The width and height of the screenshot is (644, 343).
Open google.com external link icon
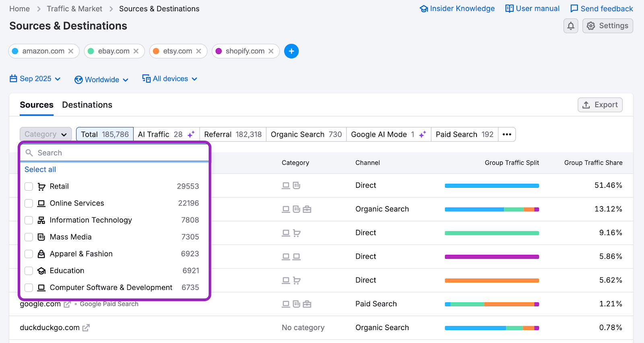[67, 304]
